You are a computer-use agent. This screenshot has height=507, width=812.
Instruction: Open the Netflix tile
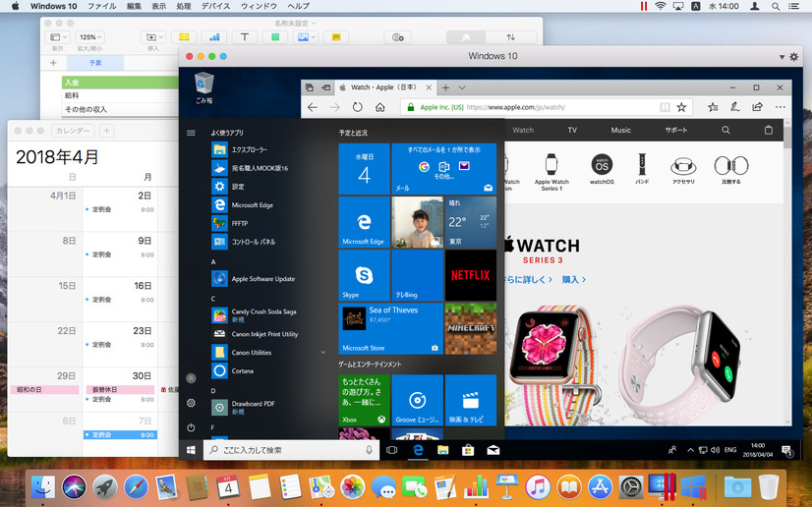tap(470, 275)
